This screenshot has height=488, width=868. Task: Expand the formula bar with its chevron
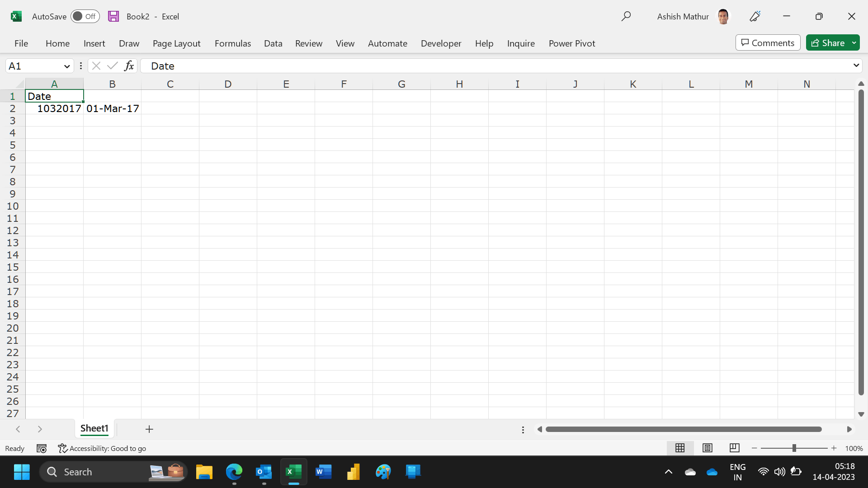(856, 66)
